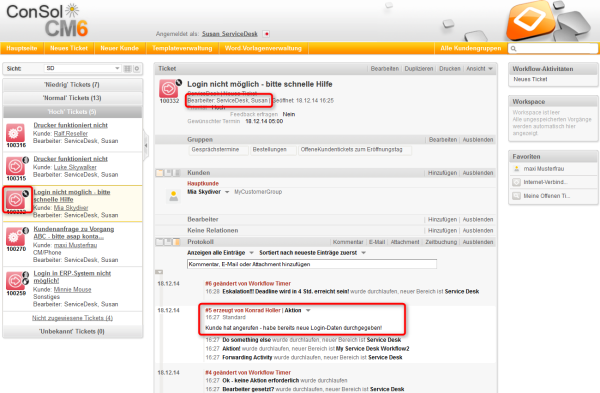Click the main ticket icon 100332
The width and height of the screenshot is (600, 393).
coord(168,88)
